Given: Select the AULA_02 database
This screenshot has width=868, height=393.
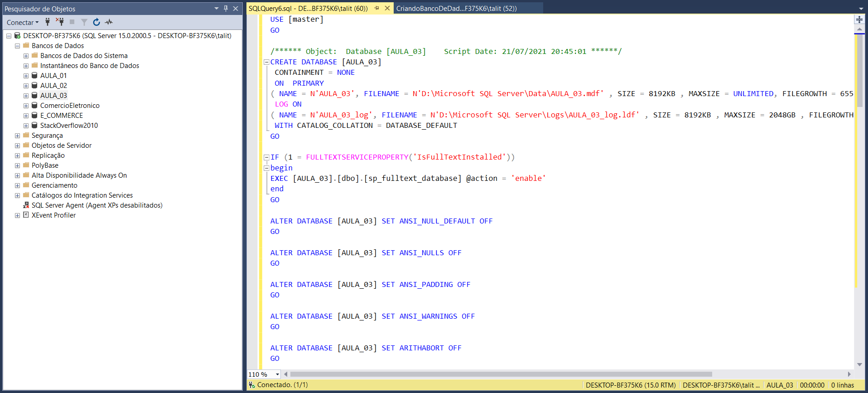Looking at the screenshot, I should (x=53, y=86).
